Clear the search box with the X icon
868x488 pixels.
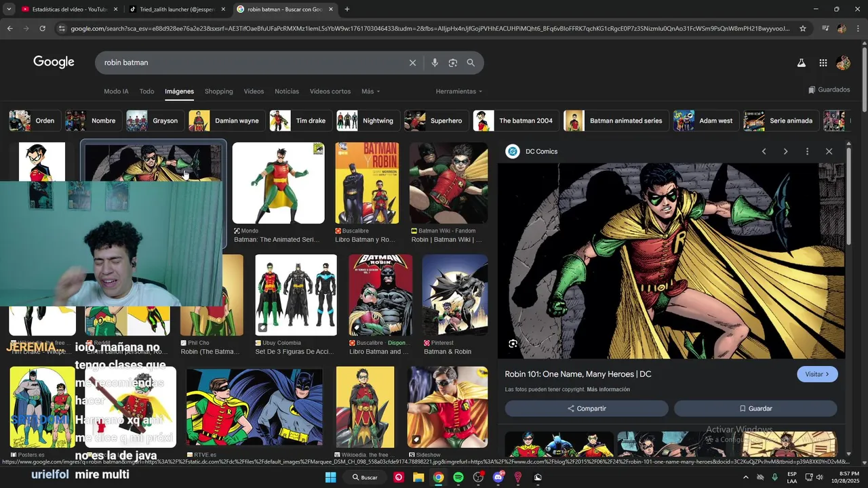tap(412, 62)
